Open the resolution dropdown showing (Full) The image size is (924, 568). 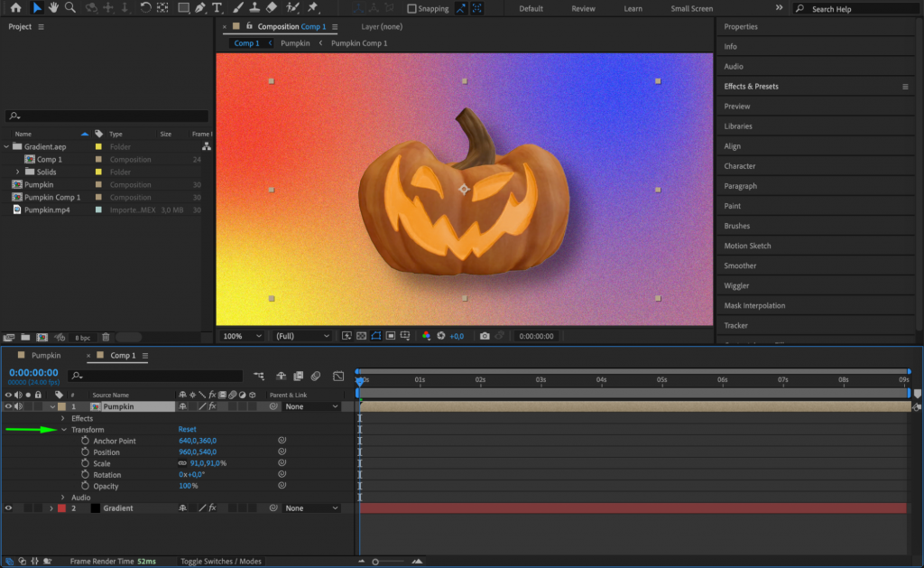click(x=303, y=335)
